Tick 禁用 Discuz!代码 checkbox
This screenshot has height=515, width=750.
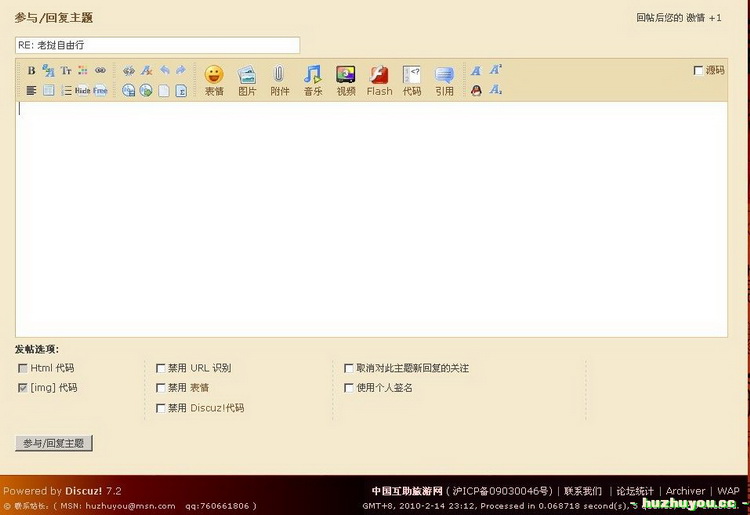tap(161, 408)
